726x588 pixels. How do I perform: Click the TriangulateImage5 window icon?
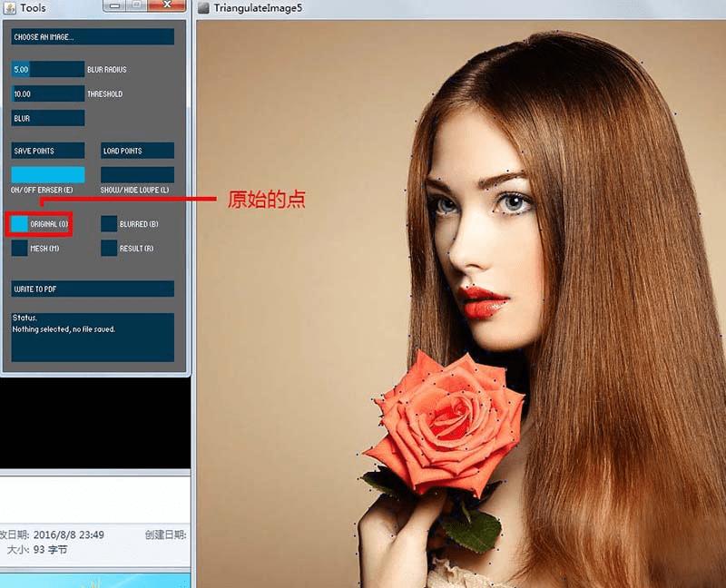pos(203,8)
